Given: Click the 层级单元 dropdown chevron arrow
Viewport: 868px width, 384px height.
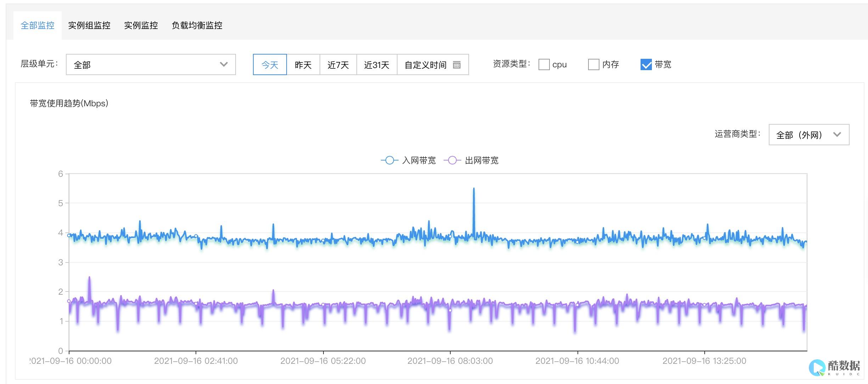Looking at the screenshot, I should click(x=224, y=64).
